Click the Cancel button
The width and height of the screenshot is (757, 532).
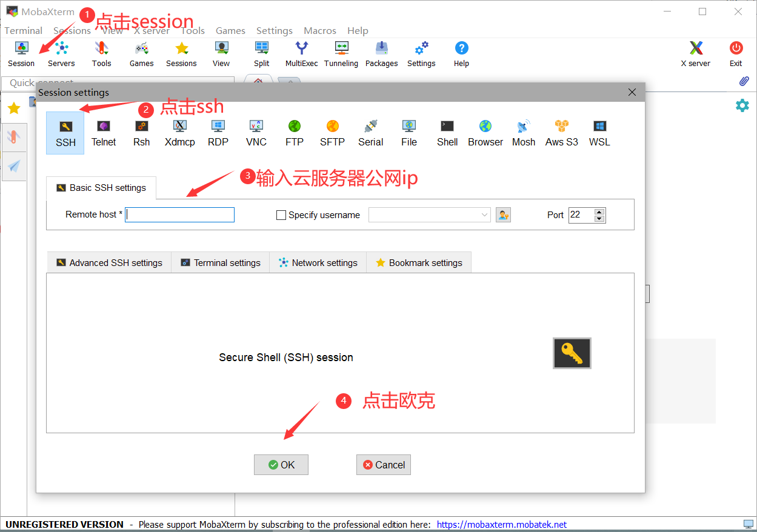click(x=384, y=465)
